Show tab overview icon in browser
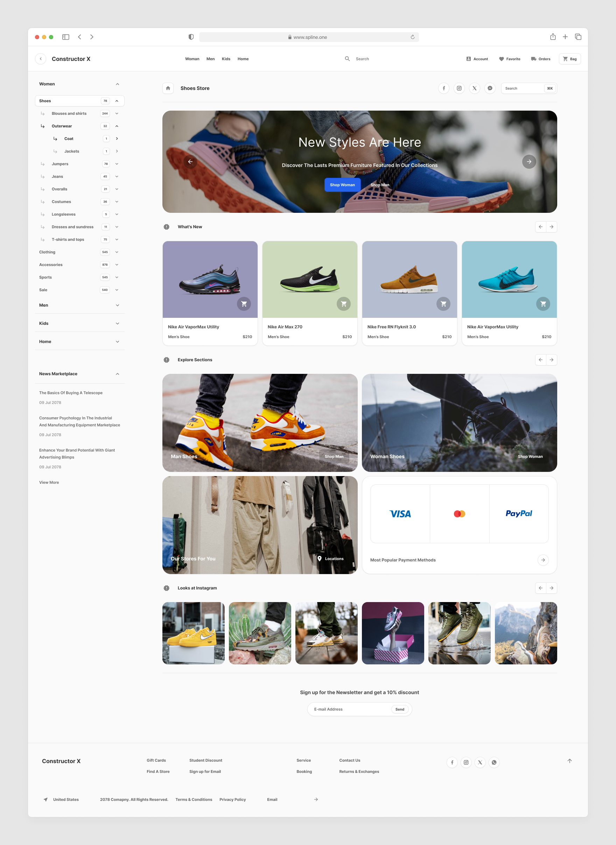 click(x=578, y=37)
